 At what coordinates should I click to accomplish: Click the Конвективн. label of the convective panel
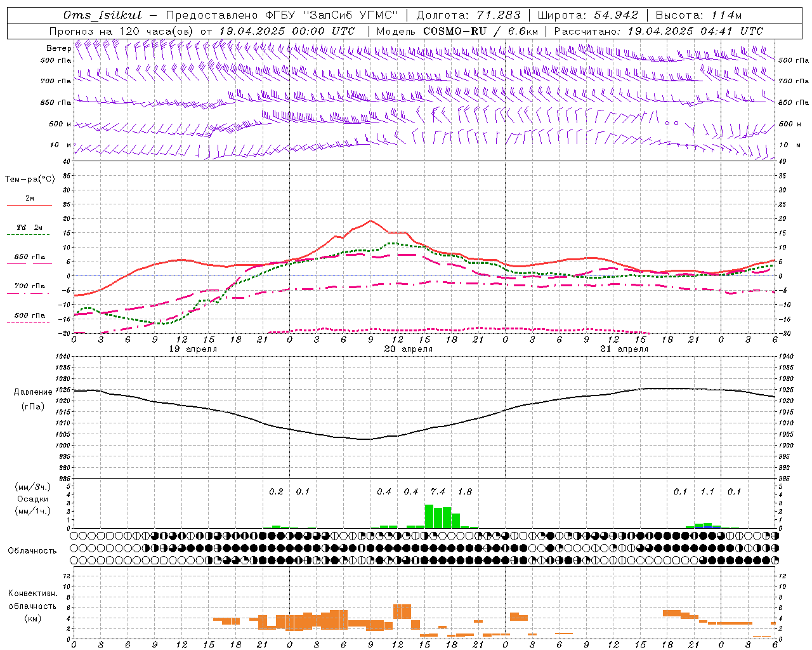pyautogui.click(x=32, y=594)
